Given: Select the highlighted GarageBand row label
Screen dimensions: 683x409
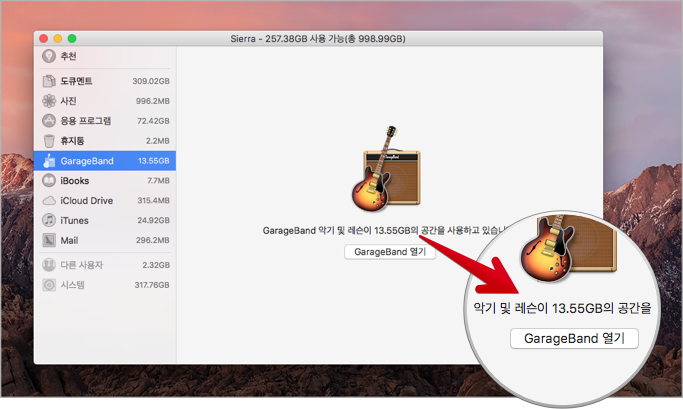Looking at the screenshot, I should click(87, 161).
